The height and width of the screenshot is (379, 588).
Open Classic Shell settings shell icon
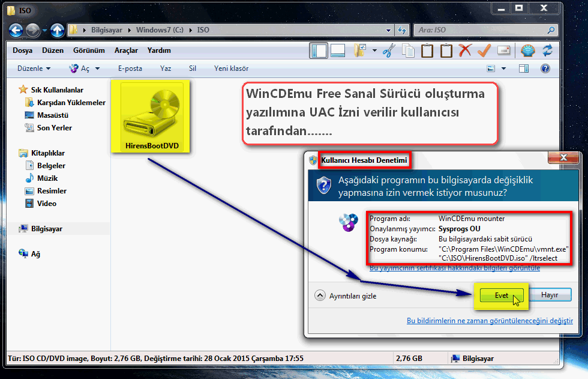click(x=527, y=50)
